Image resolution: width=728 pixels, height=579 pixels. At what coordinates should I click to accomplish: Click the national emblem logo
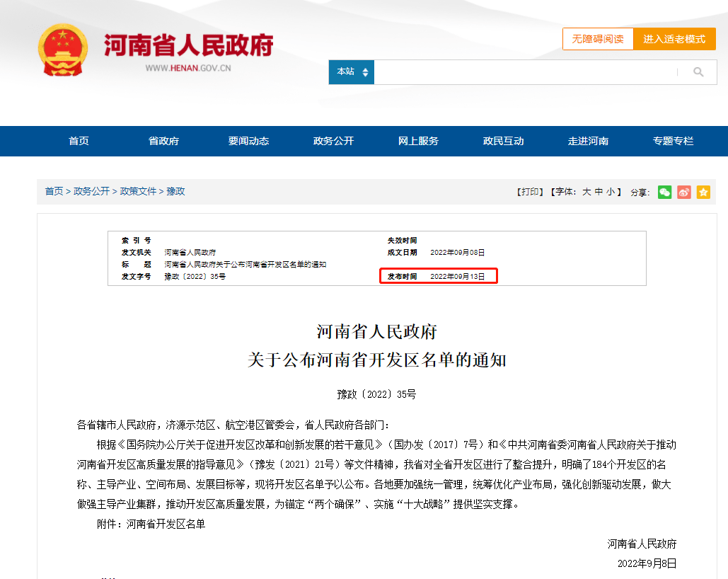pos(63,50)
